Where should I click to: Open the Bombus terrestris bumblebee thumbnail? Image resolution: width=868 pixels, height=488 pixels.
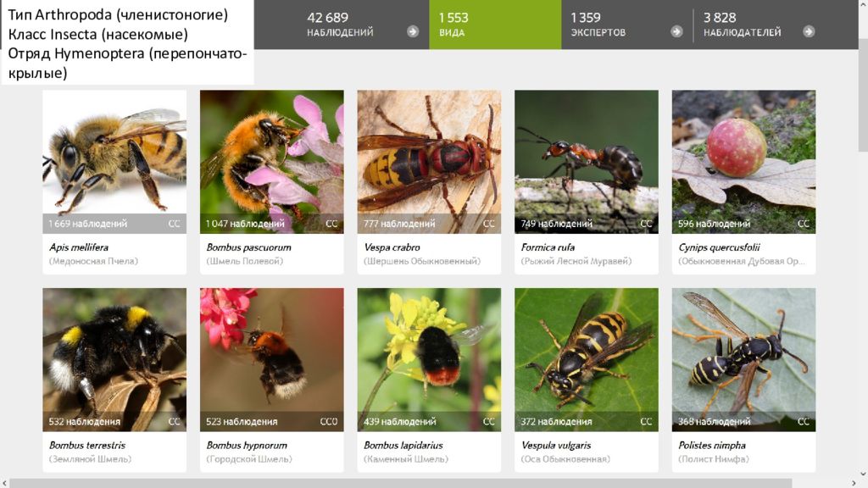(114, 359)
